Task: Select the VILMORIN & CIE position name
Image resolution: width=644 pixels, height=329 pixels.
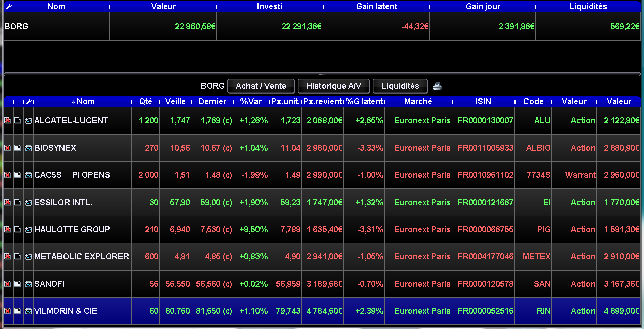Action: click(66, 311)
